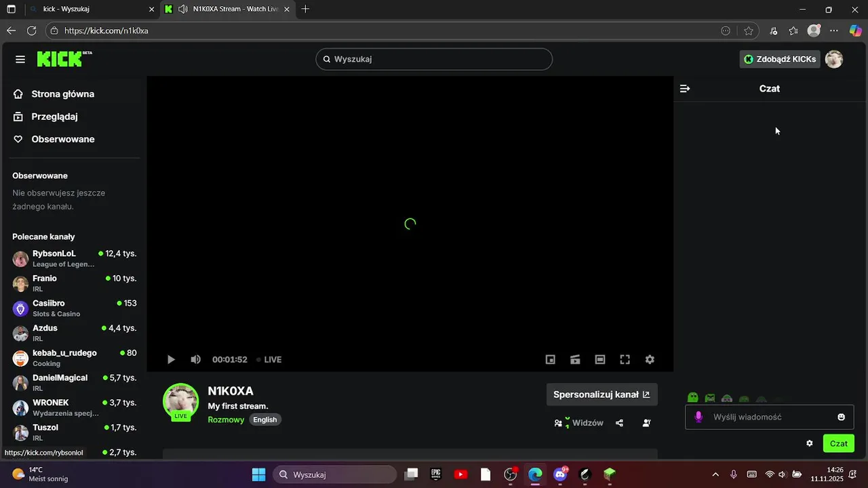
Task: Click Windows taskbar Wyszukaj search box
Action: tap(335, 474)
